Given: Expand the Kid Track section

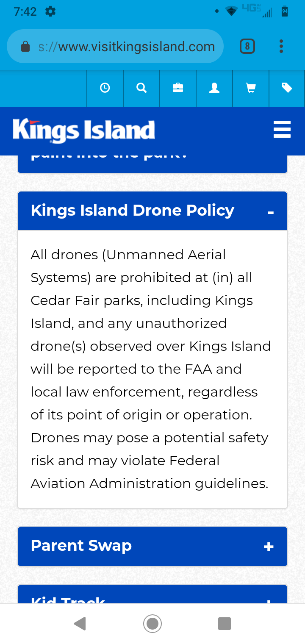Looking at the screenshot, I should point(152,594).
